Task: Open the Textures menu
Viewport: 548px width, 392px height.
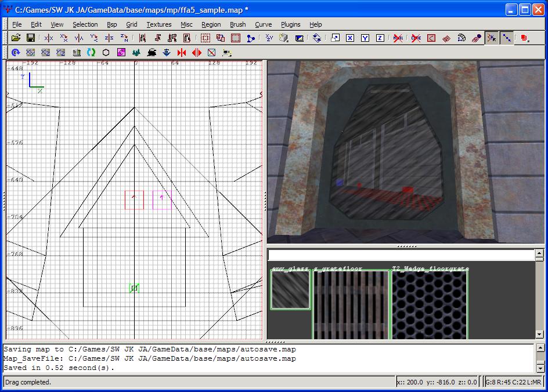Action: pyautogui.click(x=158, y=24)
